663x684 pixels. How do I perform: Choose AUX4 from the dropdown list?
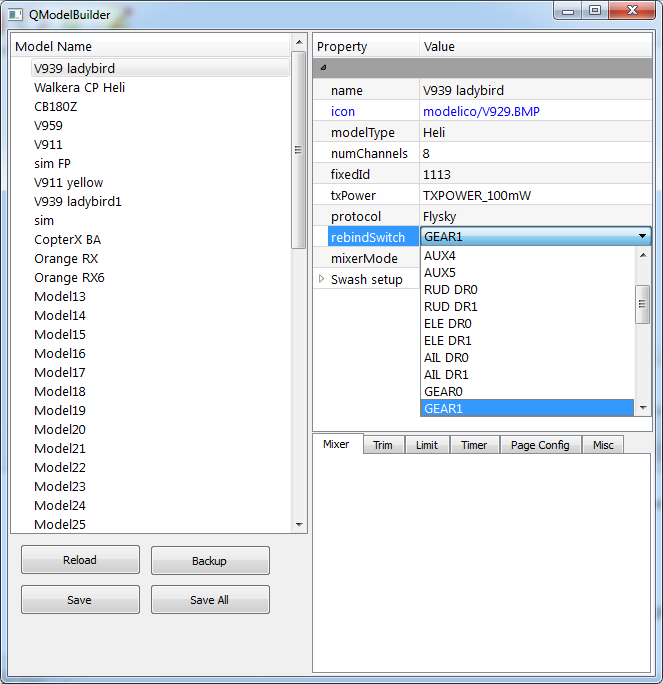(x=527, y=256)
